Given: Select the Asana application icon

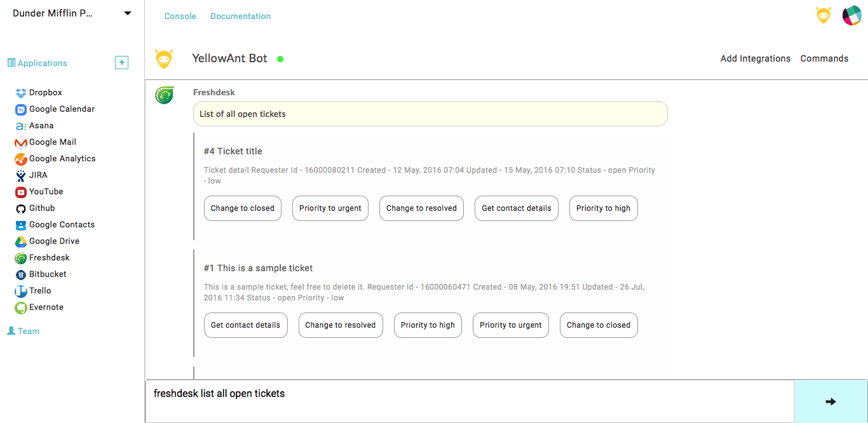Looking at the screenshot, I should (x=20, y=125).
